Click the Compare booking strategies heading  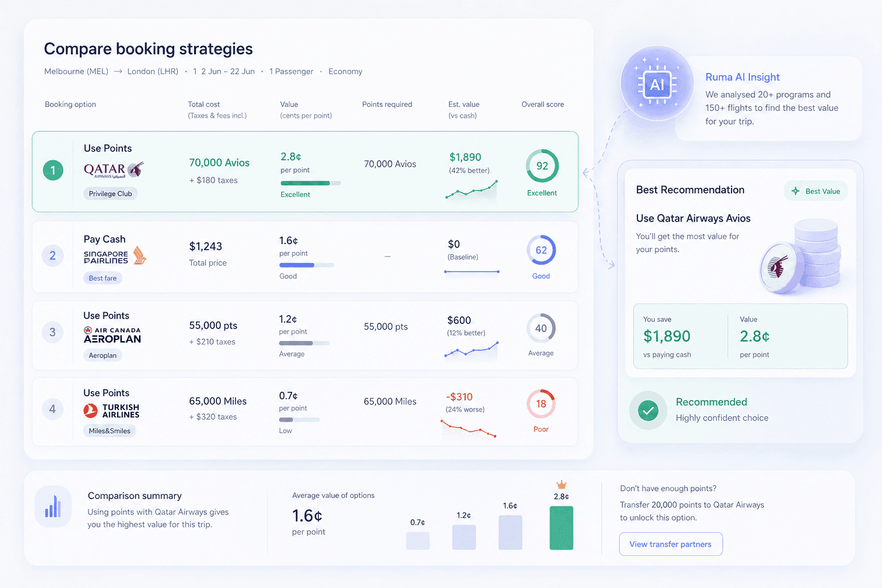148,49
